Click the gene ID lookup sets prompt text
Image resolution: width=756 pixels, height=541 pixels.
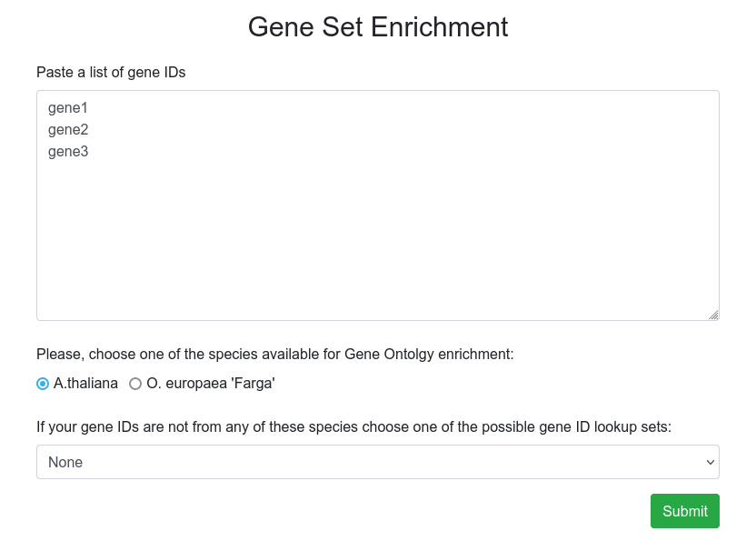(353, 427)
